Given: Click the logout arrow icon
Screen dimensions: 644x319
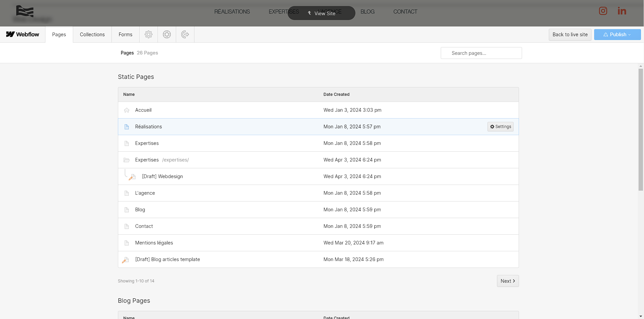Looking at the screenshot, I should pos(185,34).
